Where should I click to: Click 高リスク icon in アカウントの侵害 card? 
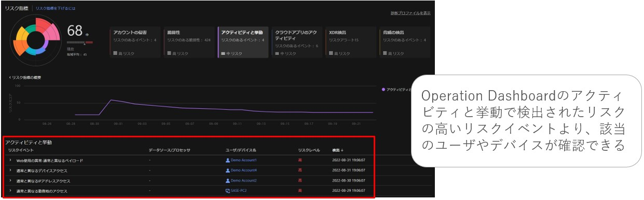pos(115,53)
